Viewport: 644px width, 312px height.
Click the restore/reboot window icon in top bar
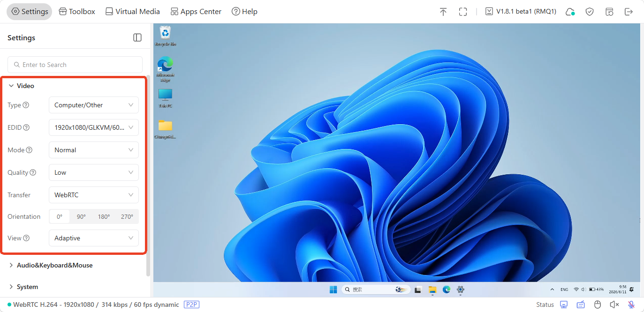click(x=609, y=12)
